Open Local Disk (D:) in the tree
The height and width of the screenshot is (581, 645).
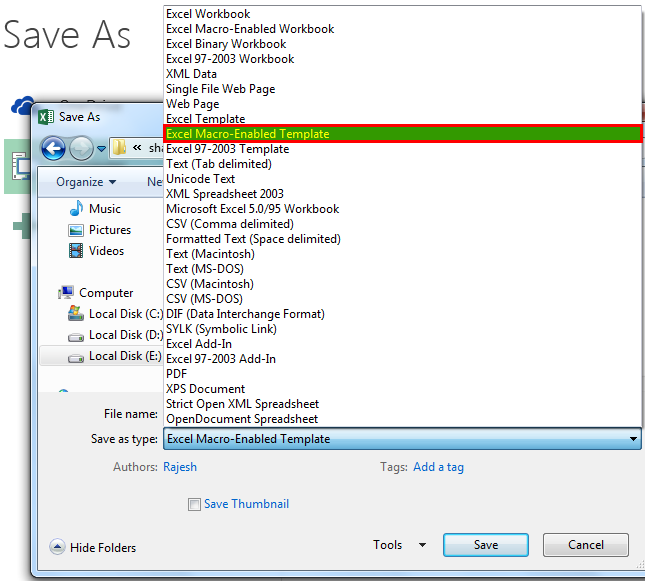point(126,335)
